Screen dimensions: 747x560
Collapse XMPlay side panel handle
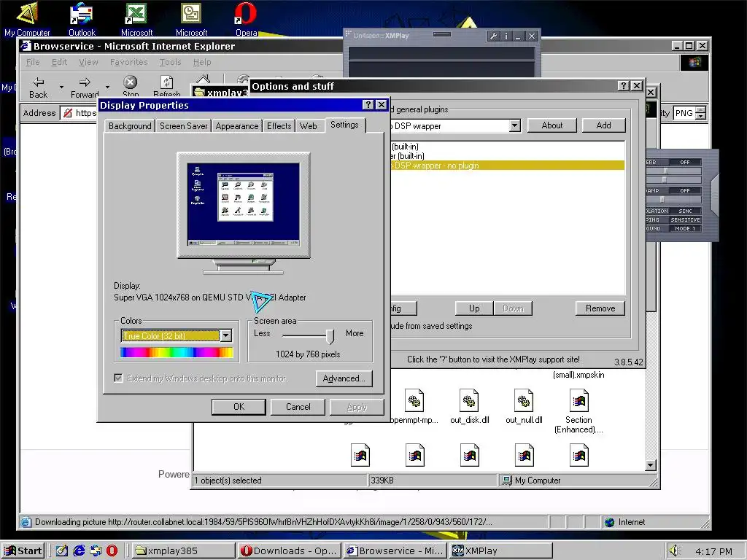[714, 195]
